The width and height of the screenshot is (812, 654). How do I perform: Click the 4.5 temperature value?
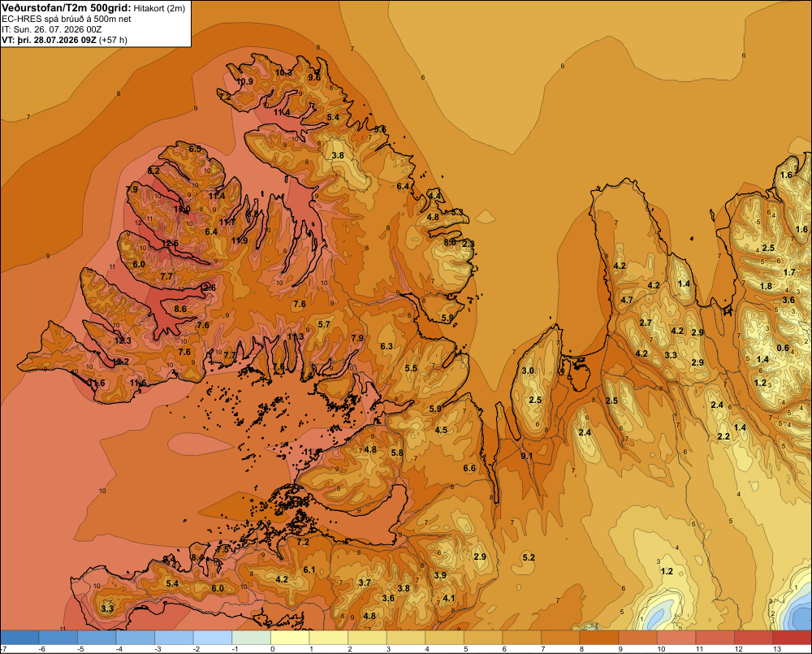(441, 430)
